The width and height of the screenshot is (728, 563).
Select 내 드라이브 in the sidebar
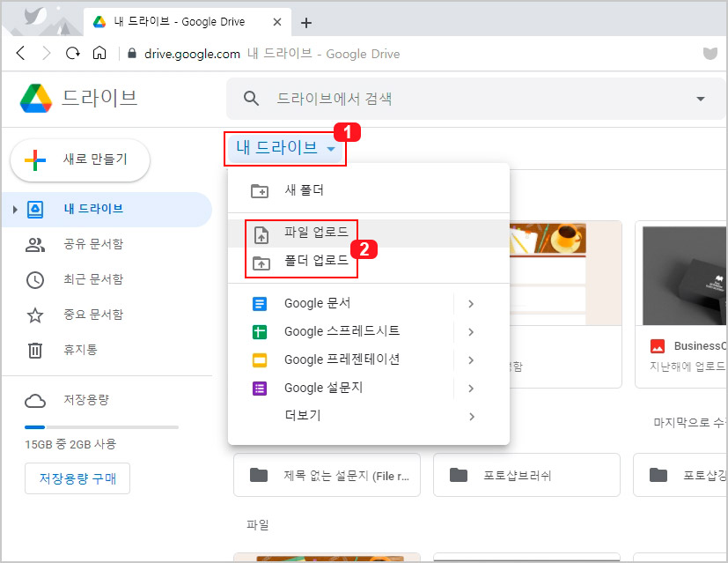click(107, 210)
